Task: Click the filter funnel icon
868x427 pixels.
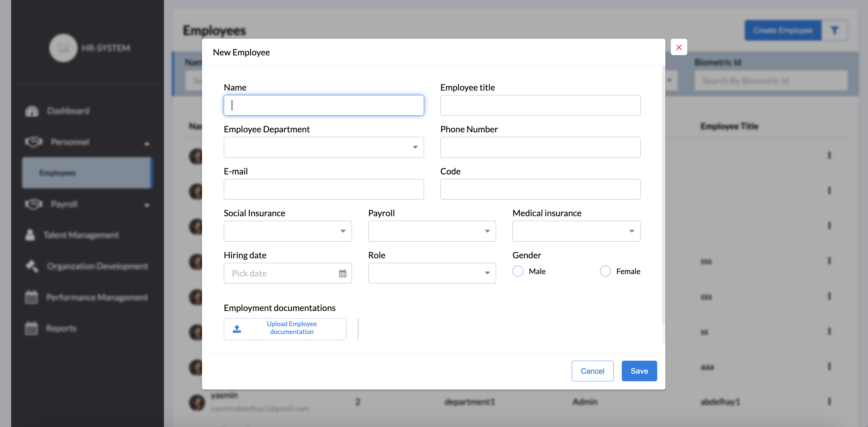Action: [834, 31]
